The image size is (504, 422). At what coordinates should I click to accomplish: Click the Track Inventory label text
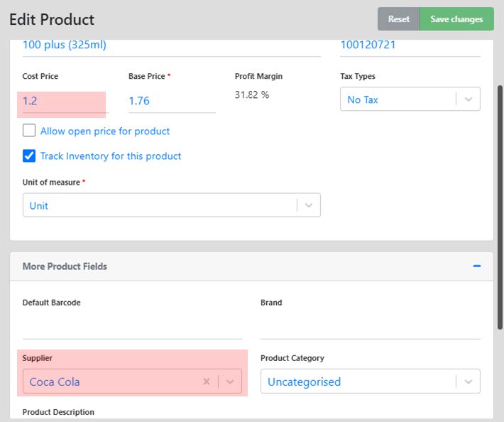click(111, 156)
